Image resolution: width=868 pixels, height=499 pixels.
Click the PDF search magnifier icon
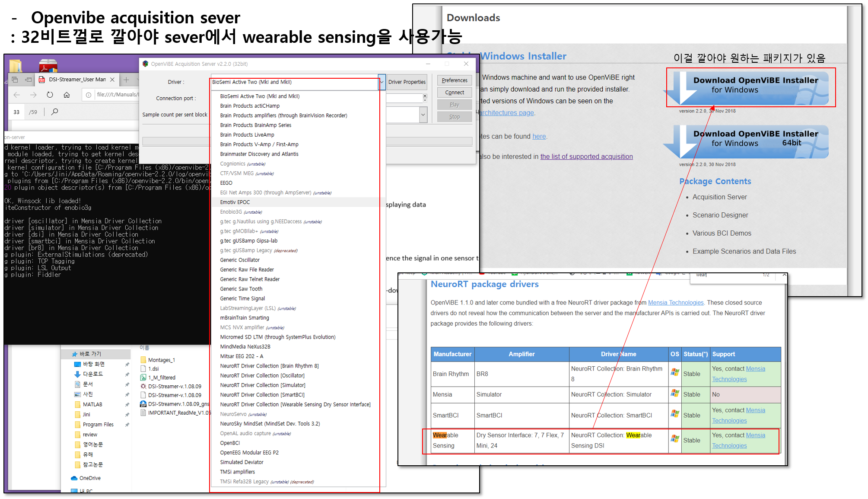pos(54,112)
